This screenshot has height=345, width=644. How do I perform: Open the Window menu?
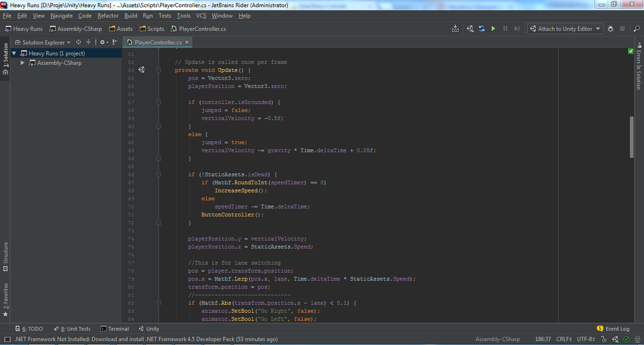pyautogui.click(x=222, y=16)
